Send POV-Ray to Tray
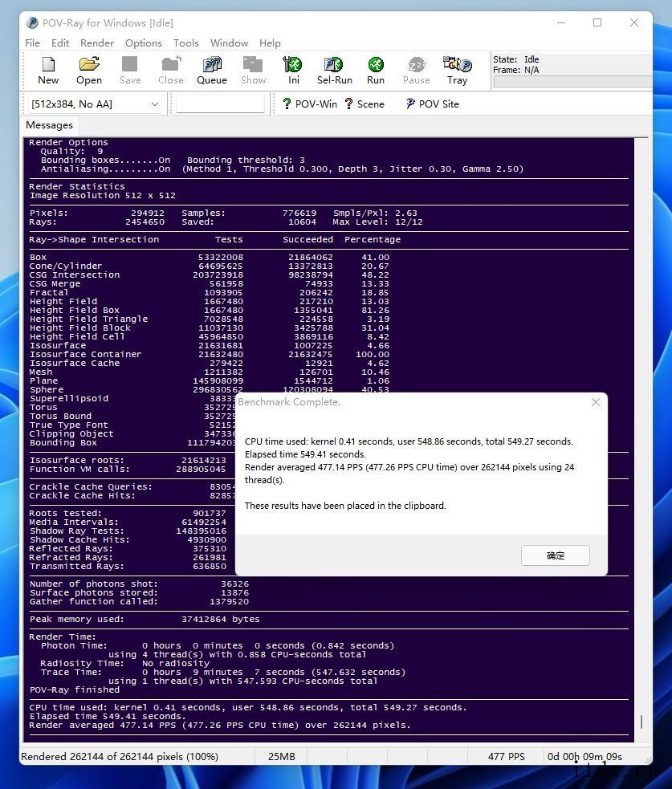The image size is (672, 789). (457, 71)
